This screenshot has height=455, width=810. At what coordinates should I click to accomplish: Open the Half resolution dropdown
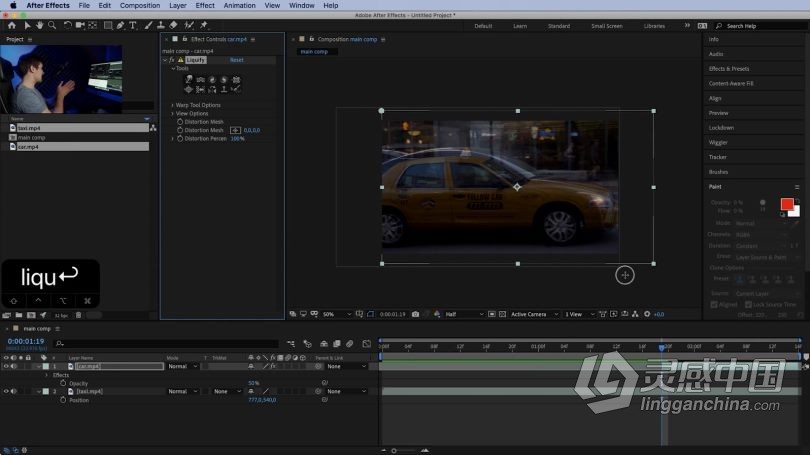point(464,314)
